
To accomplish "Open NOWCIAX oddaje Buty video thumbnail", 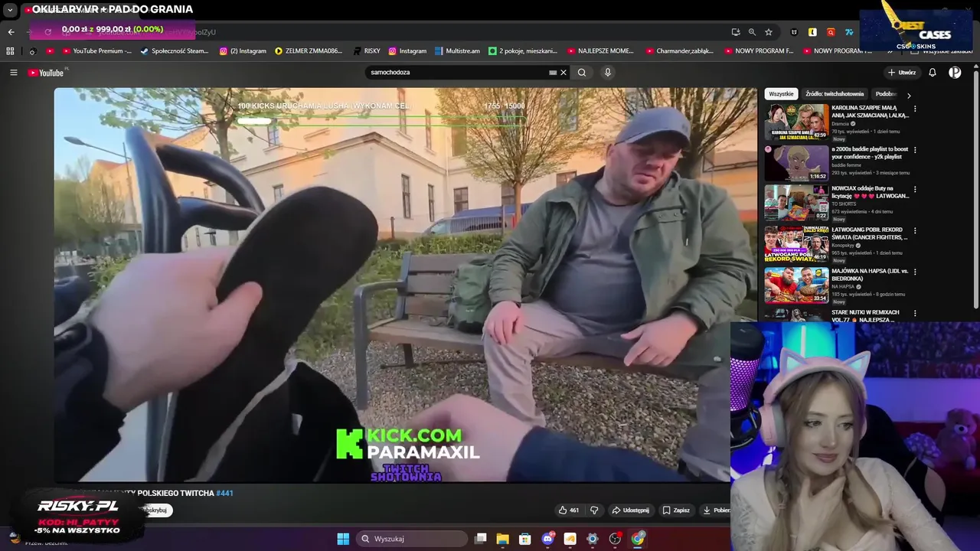I will 796,203.
